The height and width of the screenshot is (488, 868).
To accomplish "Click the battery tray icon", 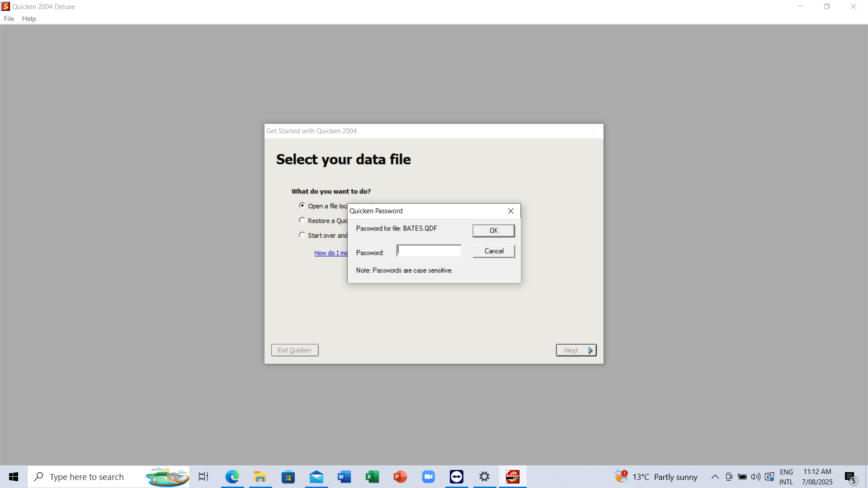I will click(742, 477).
